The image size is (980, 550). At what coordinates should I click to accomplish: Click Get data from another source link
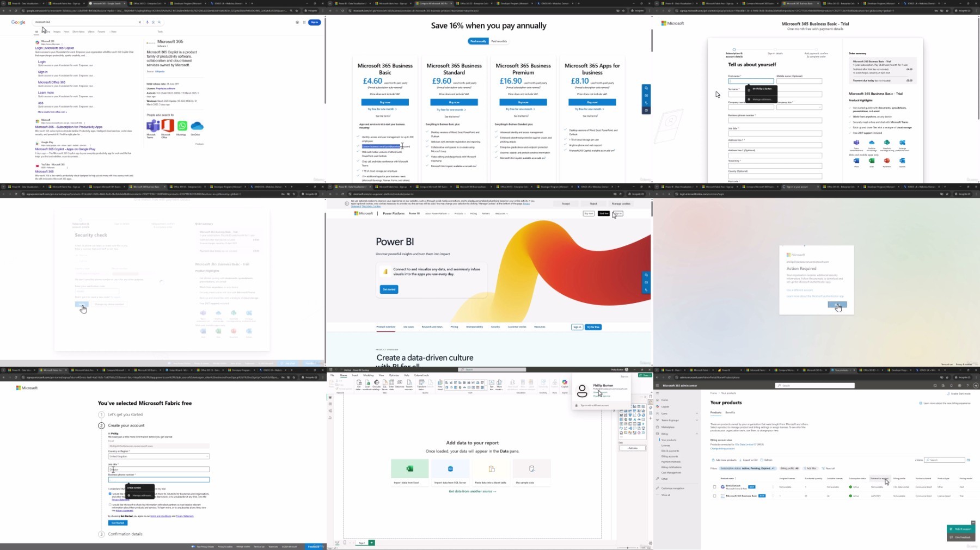click(x=472, y=491)
